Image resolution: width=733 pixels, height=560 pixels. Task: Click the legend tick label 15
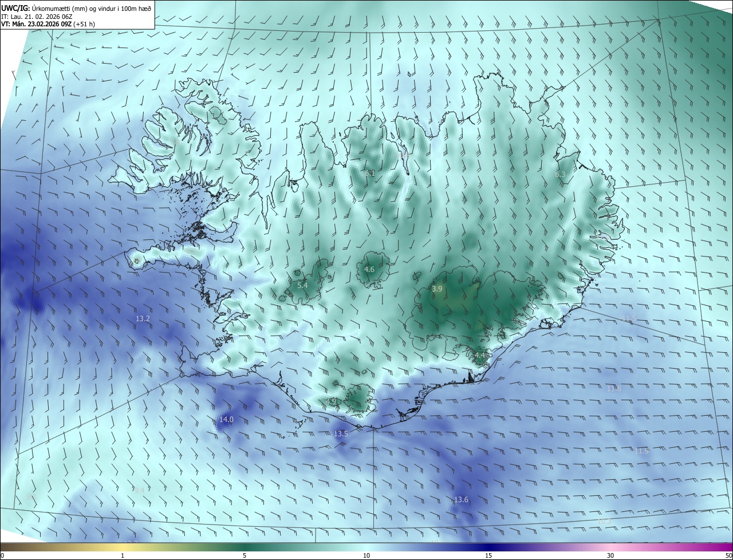coord(488,555)
